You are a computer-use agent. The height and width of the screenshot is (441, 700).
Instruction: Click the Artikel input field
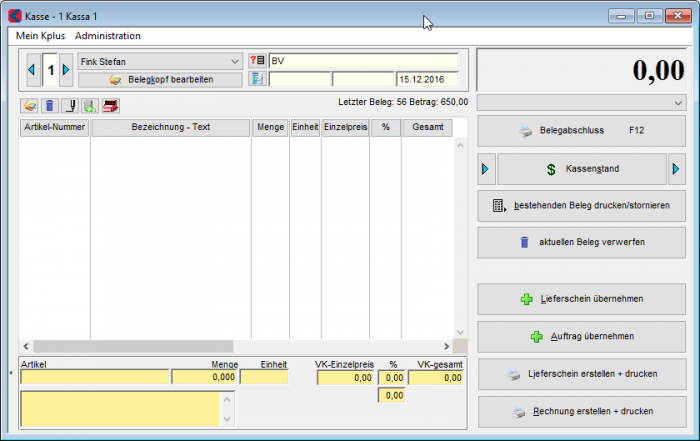pos(95,377)
